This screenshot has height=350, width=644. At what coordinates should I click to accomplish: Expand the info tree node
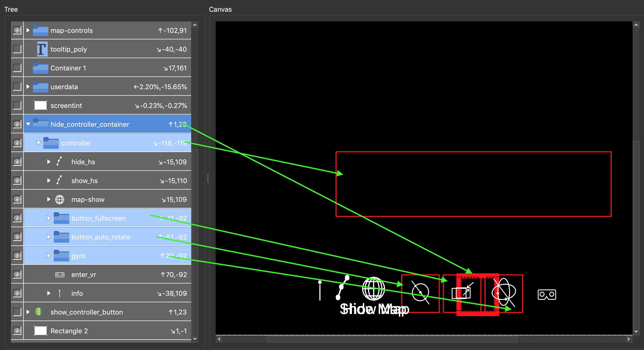point(49,293)
